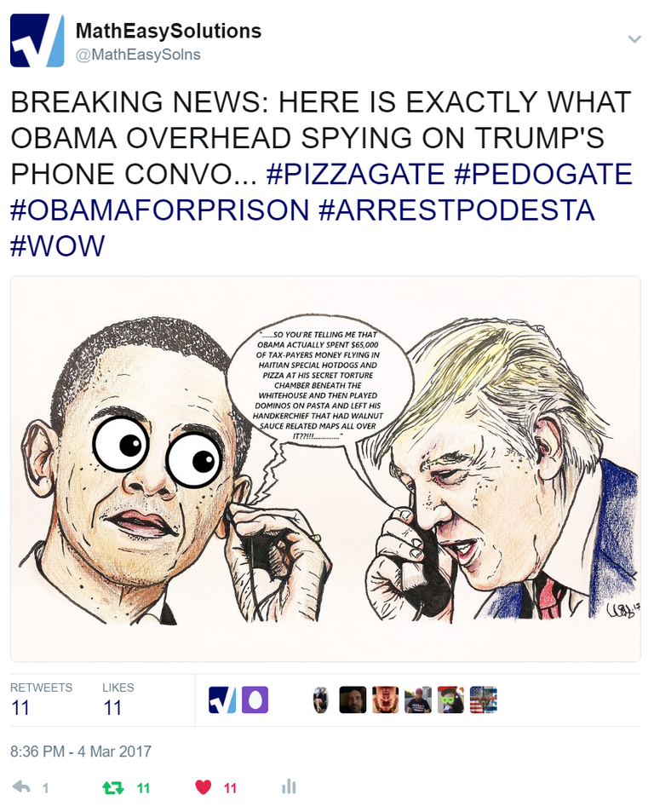Click the green retweet icon
The width and height of the screenshot is (654, 812).
(x=112, y=787)
